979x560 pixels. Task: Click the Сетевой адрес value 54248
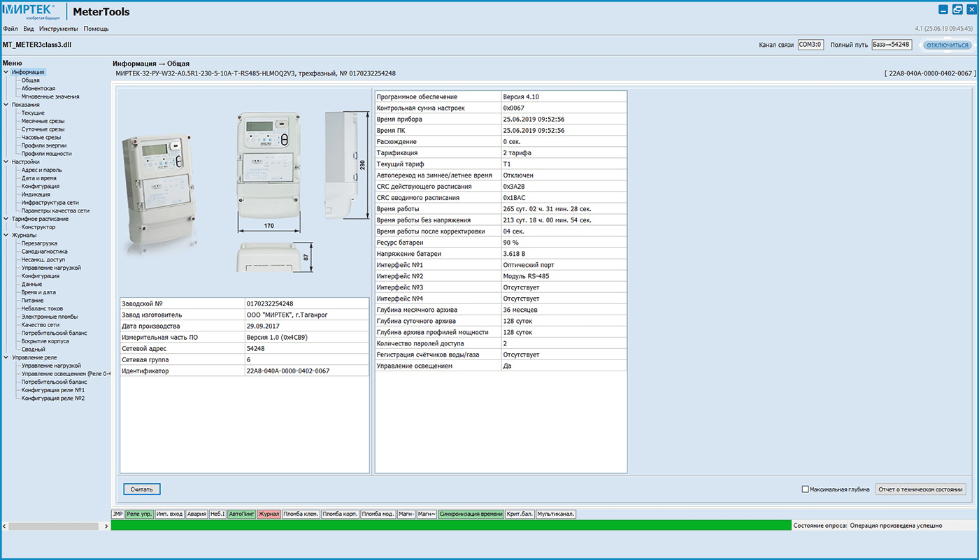(x=255, y=348)
